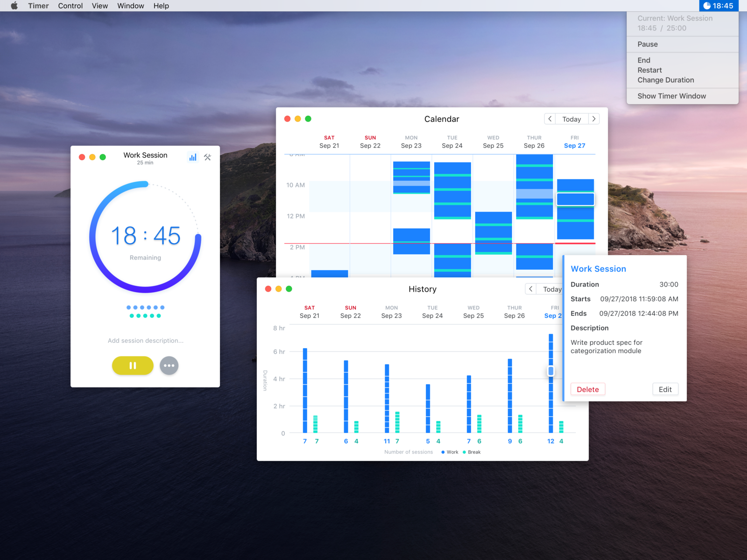Delete the selected Work Session entry

(588, 389)
